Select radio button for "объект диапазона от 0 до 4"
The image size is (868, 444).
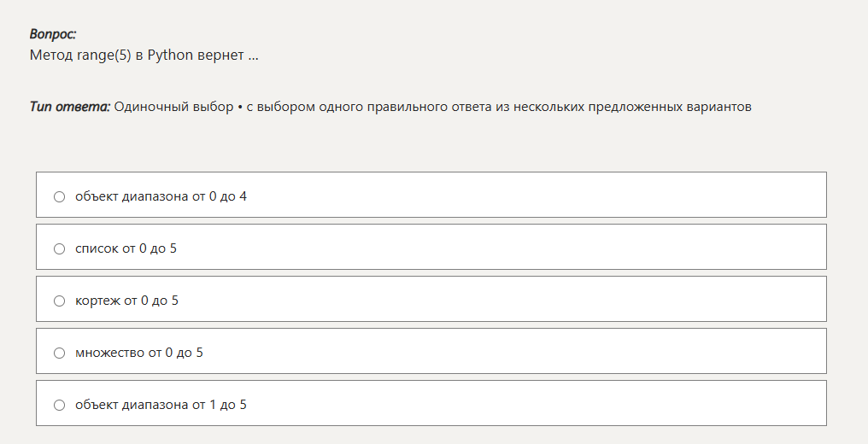(x=59, y=196)
